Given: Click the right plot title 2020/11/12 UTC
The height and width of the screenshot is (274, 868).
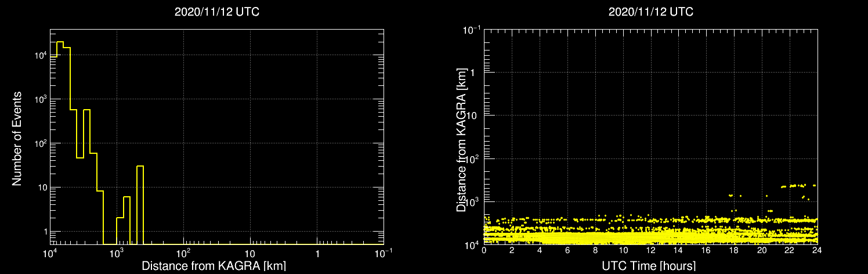Looking at the screenshot, I should coord(651,12).
